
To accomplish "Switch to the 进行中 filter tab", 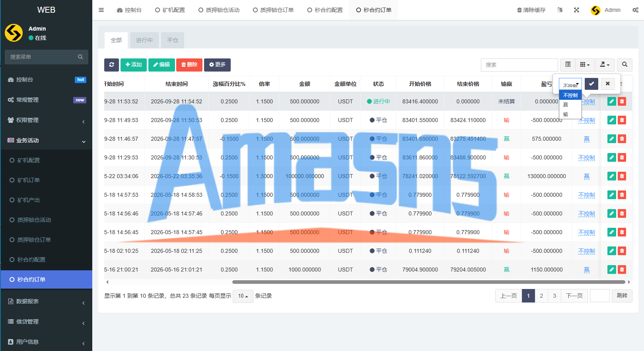I will pos(144,40).
